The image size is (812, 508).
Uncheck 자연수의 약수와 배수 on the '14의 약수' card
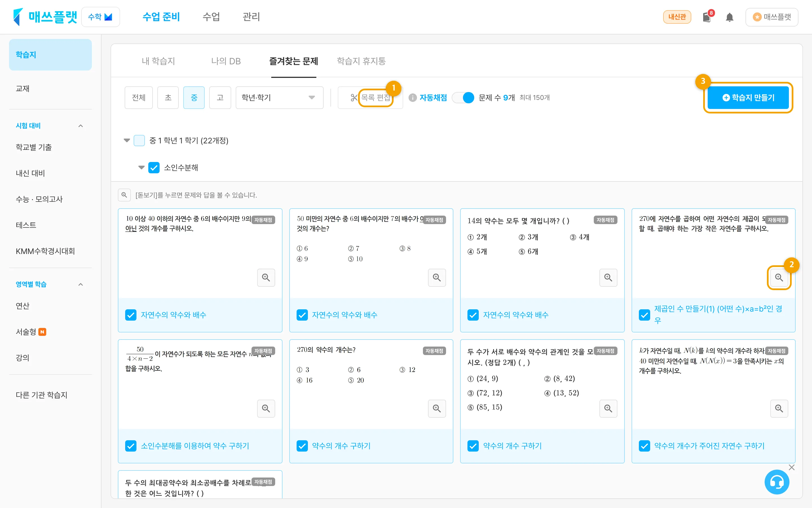(x=473, y=315)
